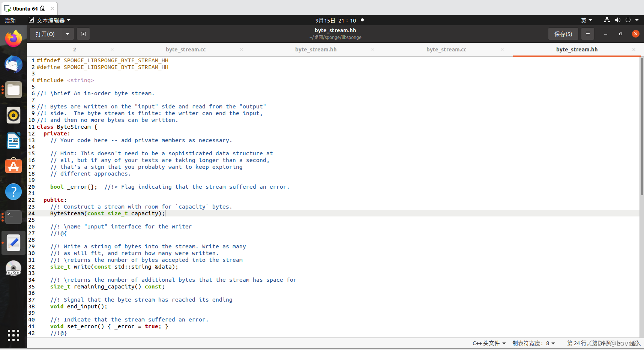Show the applications grid
644x350 pixels.
pos(14,335)
